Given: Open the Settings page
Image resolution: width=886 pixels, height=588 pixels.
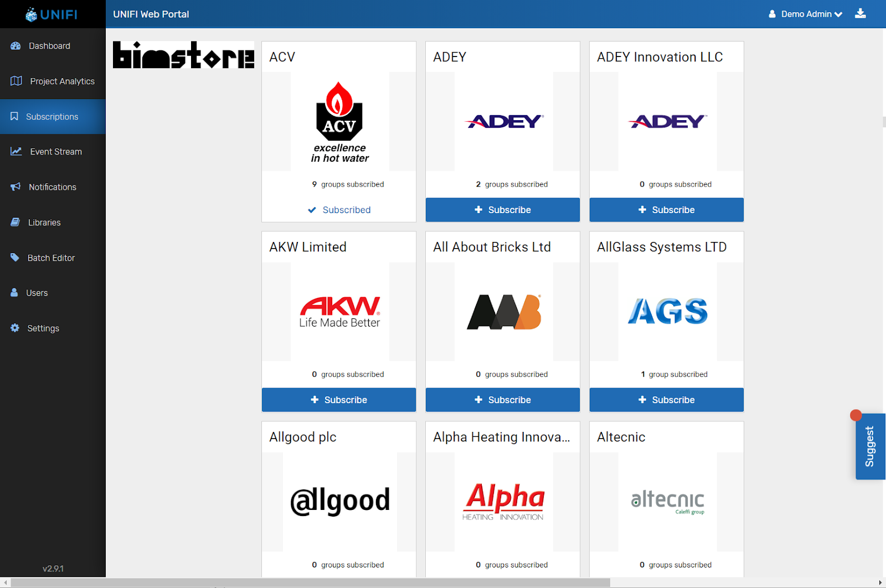Looking at the screenshot, I should (x=53, y=328).
